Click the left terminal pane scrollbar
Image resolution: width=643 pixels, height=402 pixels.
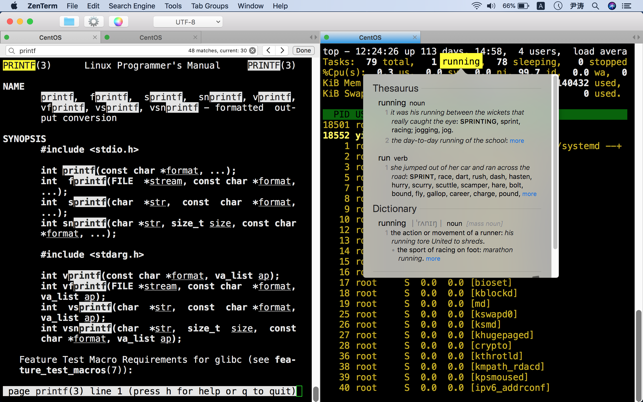pyautogui.click(x=315, y=393)
